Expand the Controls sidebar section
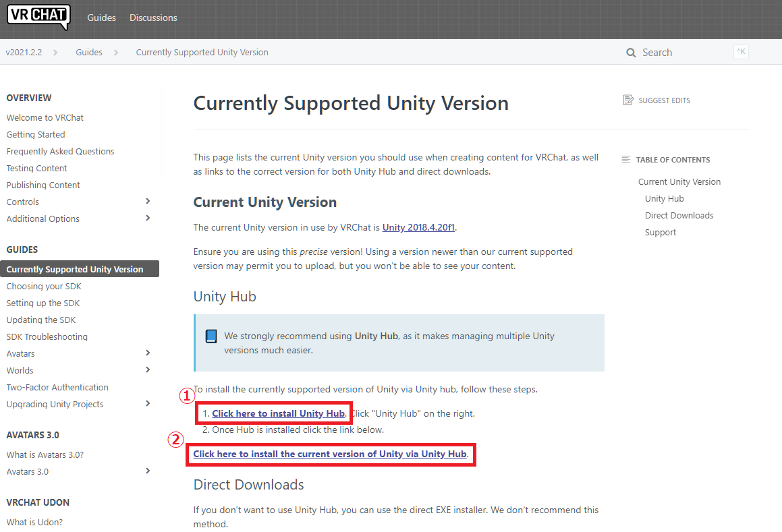The height and width of the screenshot is (532, 782). pyautogui.click(x=147, y=202)
